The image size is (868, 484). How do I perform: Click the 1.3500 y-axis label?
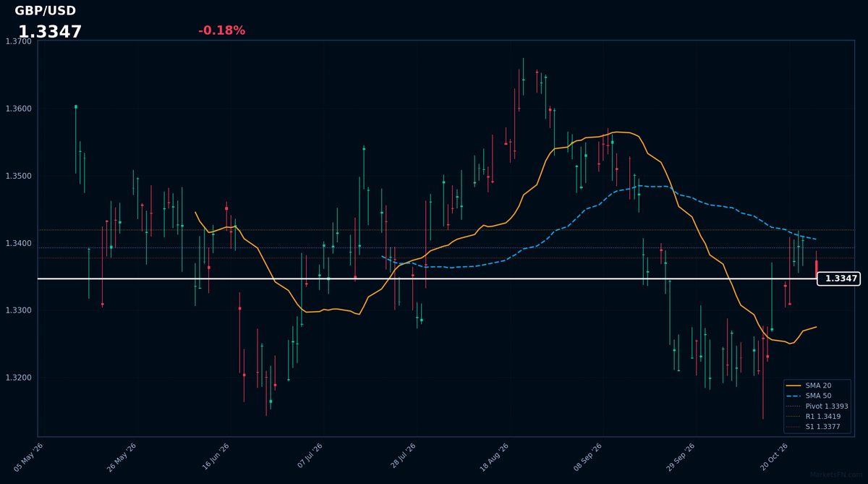pos(18,176)
